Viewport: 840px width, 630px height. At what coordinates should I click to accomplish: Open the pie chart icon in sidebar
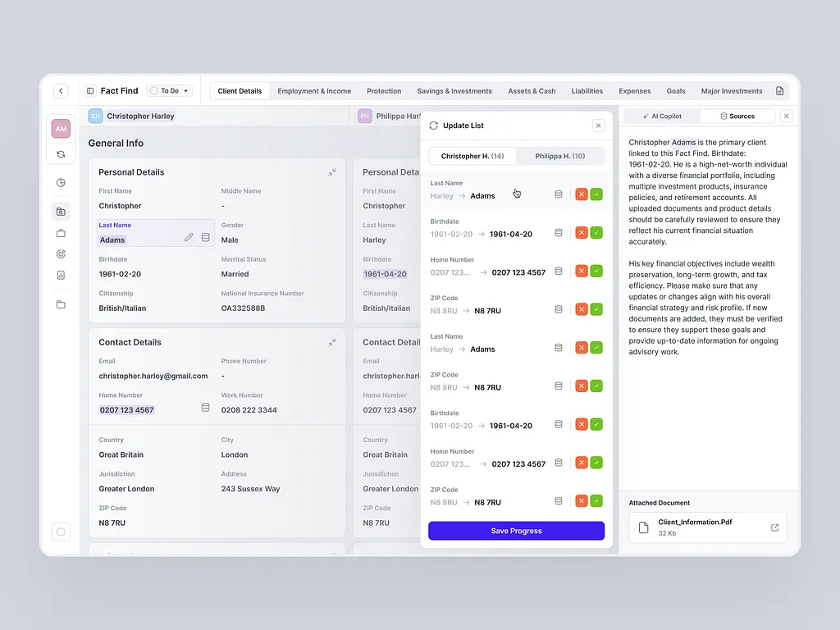tap(61, 183)
